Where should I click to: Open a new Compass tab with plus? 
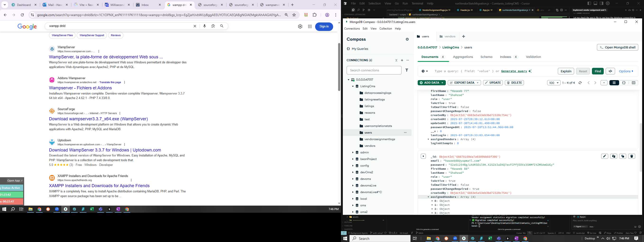[x=464, y=36]
